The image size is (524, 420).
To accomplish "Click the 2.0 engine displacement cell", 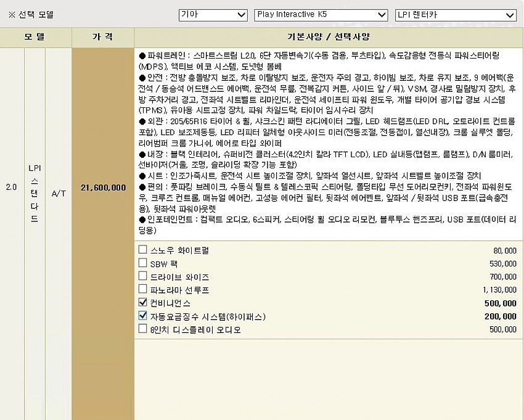I will 12,187.
